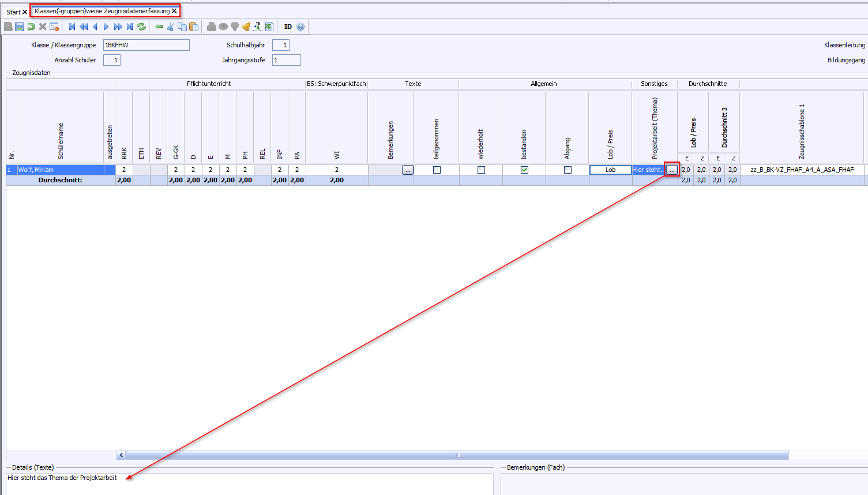Screen dimensions: 868x495
Task: Click the ID toolbar button
Action: coord(288,27)
